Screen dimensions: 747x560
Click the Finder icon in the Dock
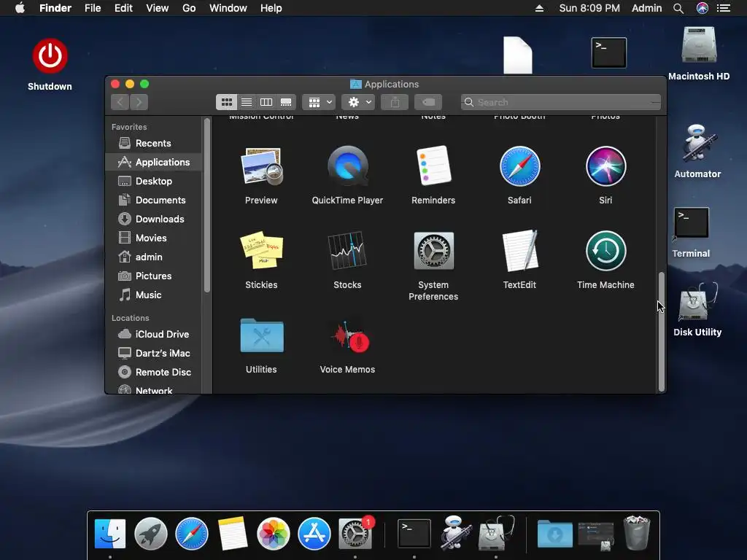point(110,534)
